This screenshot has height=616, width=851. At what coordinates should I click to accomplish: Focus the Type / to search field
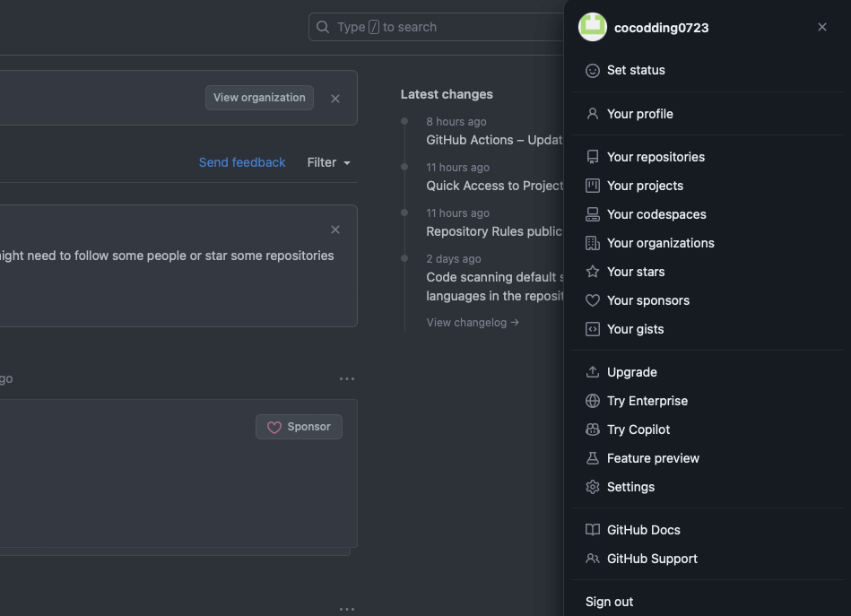click(x=439, y=27)
